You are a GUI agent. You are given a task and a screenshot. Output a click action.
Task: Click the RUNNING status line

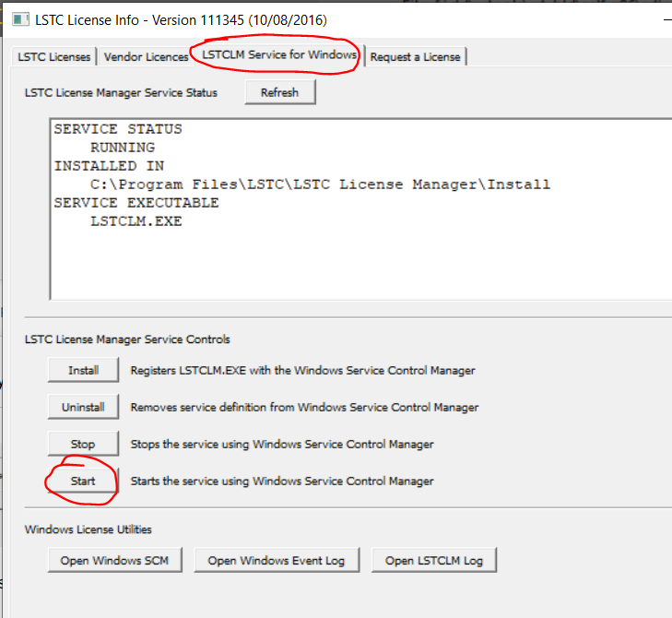[x=123, y=148]
